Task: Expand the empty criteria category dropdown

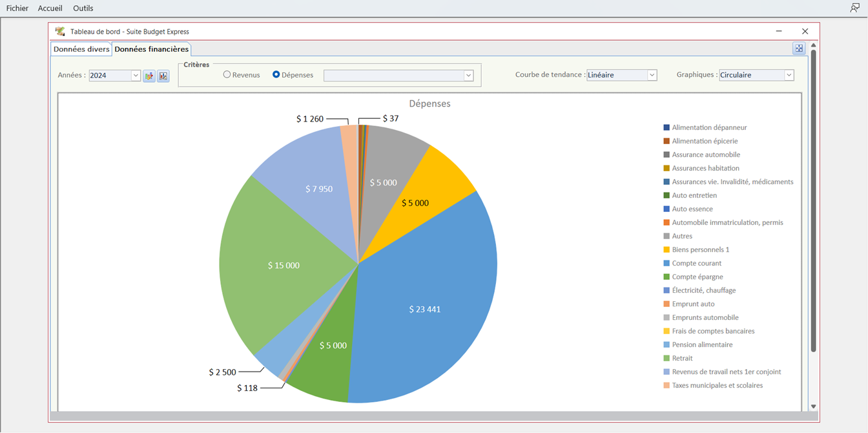Action: pyautogui.click(x=468, y=76)
